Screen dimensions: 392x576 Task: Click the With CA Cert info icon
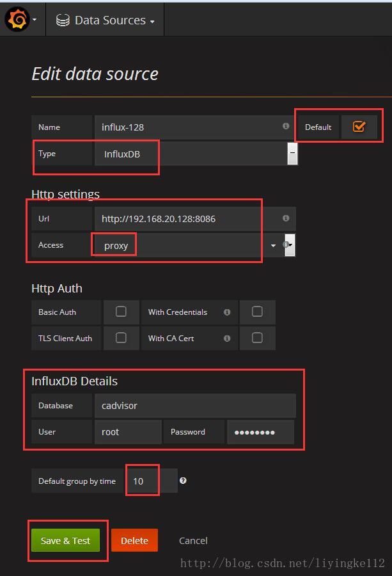tap(227, 339)
